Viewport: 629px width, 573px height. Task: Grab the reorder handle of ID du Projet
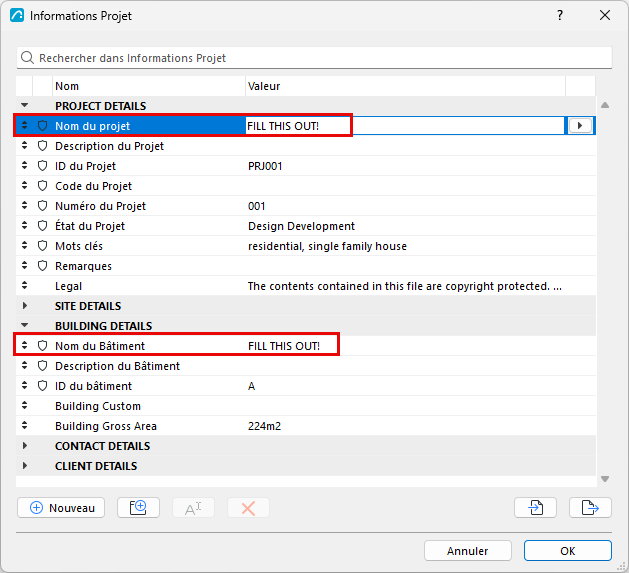[24, 165]
